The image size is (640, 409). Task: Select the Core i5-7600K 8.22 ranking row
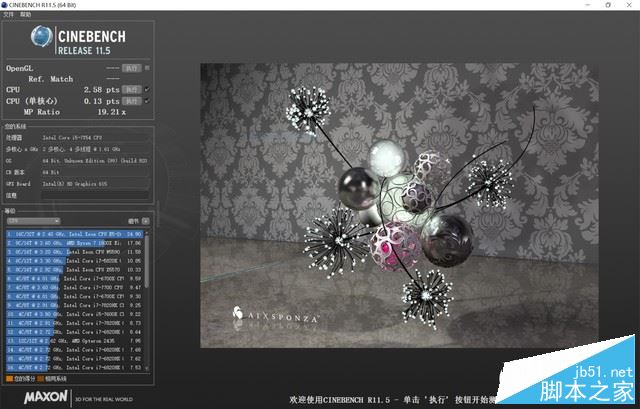point(74,314)
